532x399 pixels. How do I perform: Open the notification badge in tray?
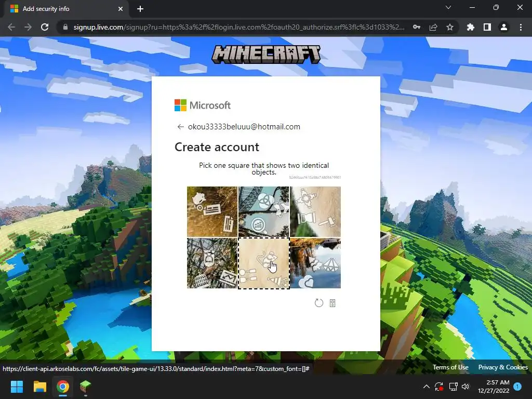click(517, 386)
